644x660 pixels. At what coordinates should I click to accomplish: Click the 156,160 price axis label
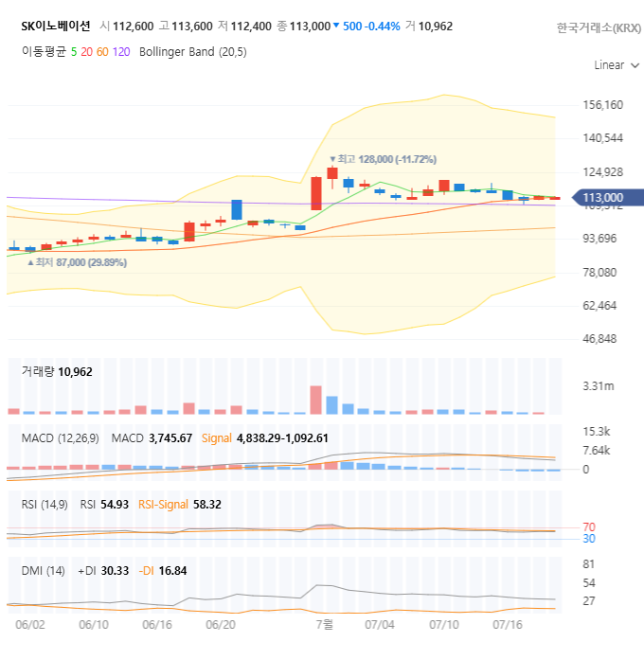click(x=602, y=105)
